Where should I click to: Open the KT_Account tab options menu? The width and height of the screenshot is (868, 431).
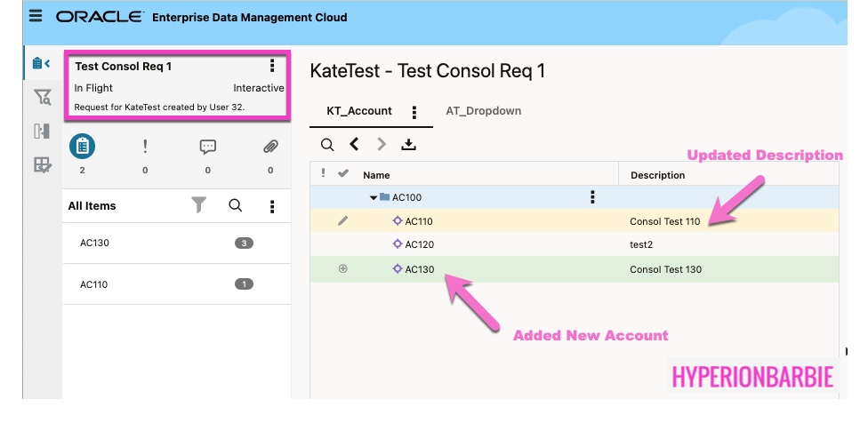click(x=414, y=112)
